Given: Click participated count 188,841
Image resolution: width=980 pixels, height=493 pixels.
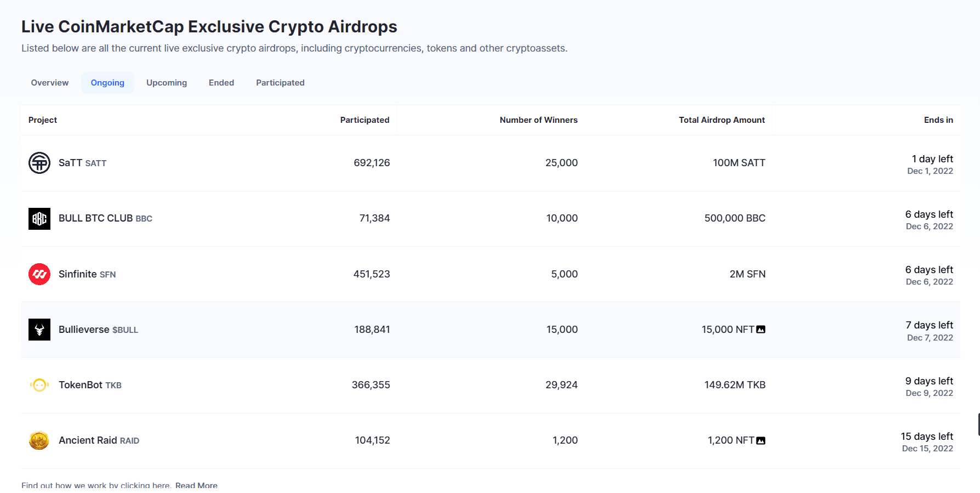Looking at the screenshot, I should click(372, 330).
